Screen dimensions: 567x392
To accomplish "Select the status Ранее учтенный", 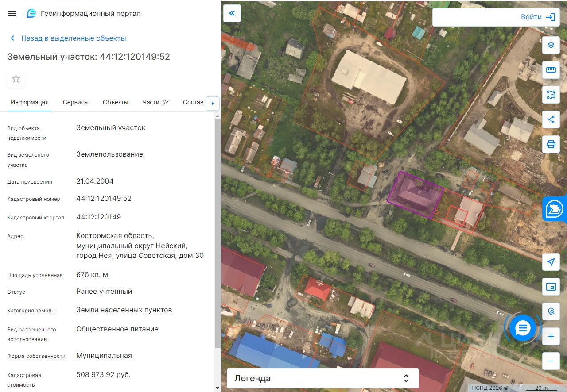I will coord(104,292).
